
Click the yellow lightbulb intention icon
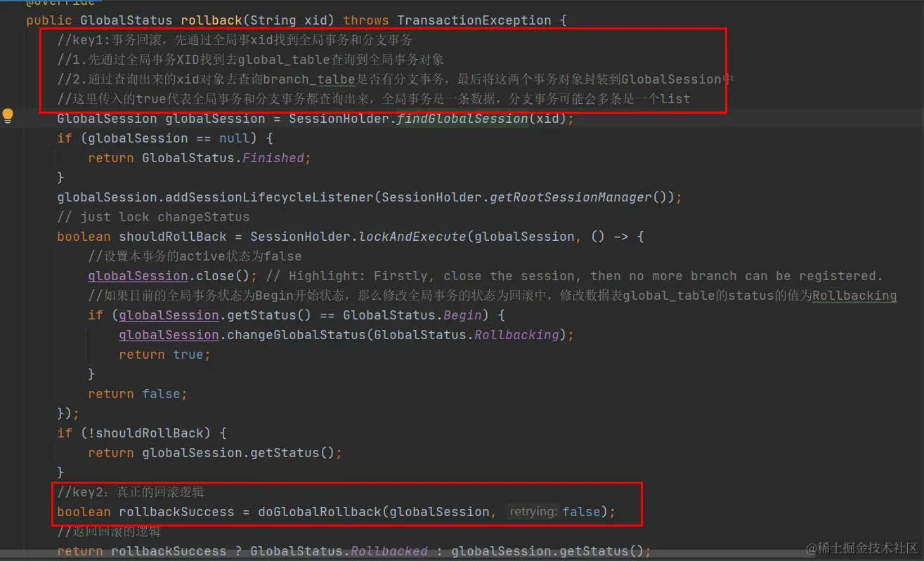tap(8, 116)
